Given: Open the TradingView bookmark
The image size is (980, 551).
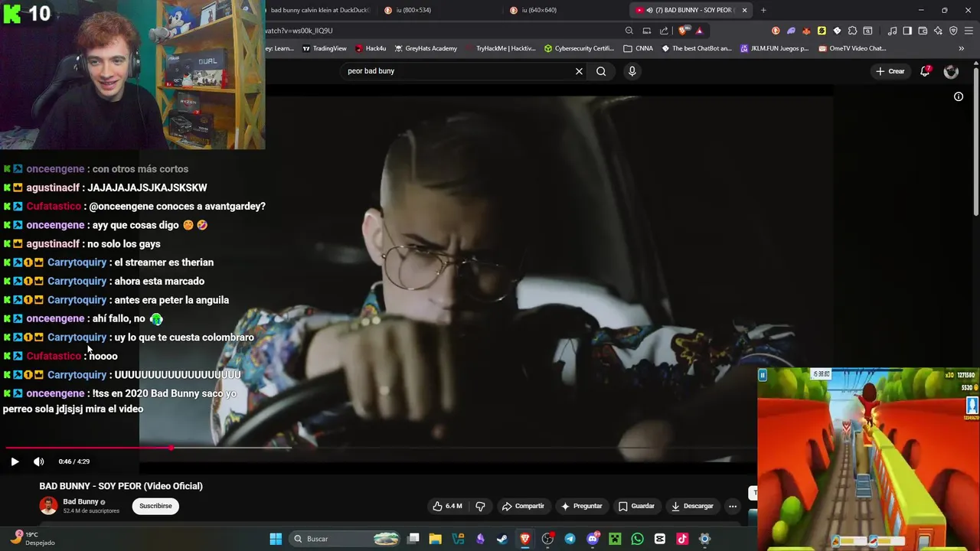Looking at the screenshot, I should 325,48.
